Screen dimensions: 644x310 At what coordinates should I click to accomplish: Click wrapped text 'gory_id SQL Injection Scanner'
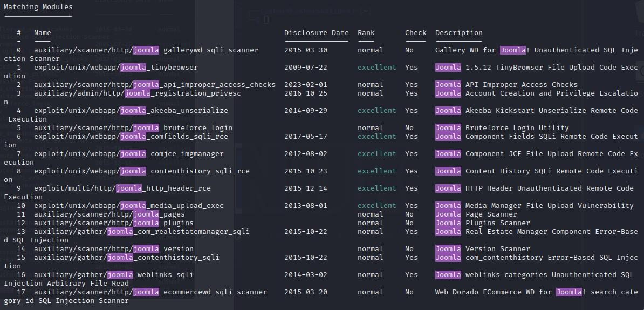pyautogui.click(x=66, y=300)
